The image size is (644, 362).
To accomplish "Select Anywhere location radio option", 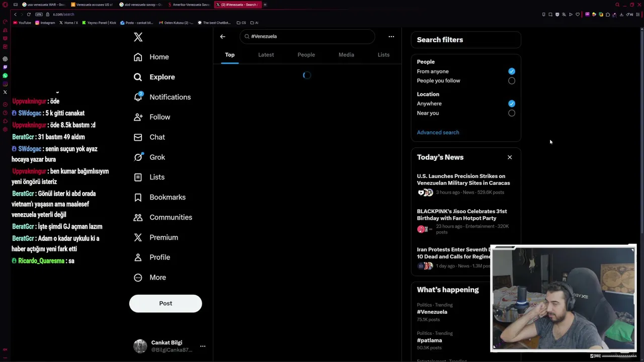I will (512, 104).
